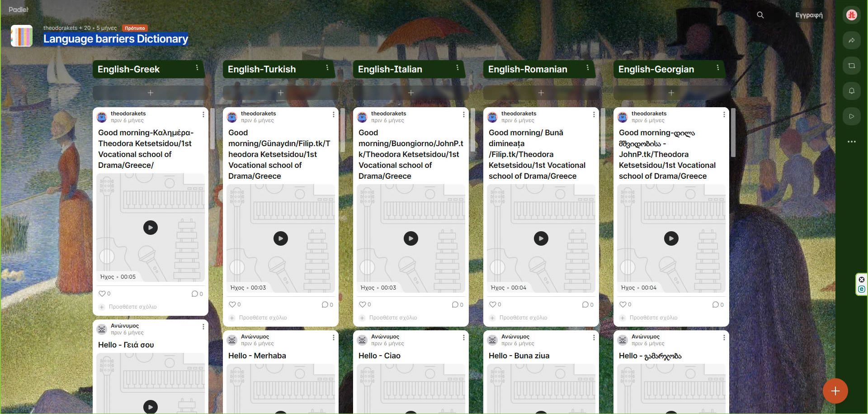Open English-Italian column options menu

click(458, 68)
